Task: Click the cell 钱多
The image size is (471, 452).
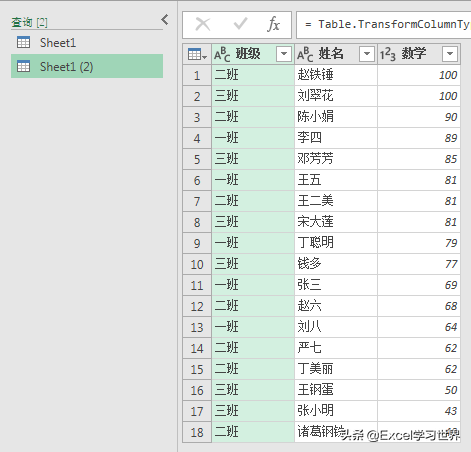Action: 336,264
